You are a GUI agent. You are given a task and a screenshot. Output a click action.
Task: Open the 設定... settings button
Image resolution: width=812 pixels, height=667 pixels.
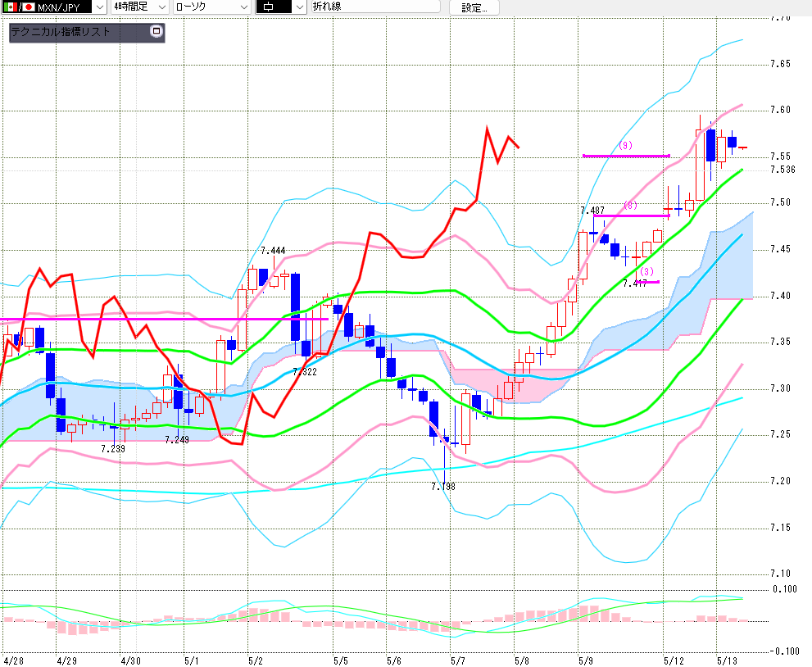pyautogui.click(x=474, y=7)
